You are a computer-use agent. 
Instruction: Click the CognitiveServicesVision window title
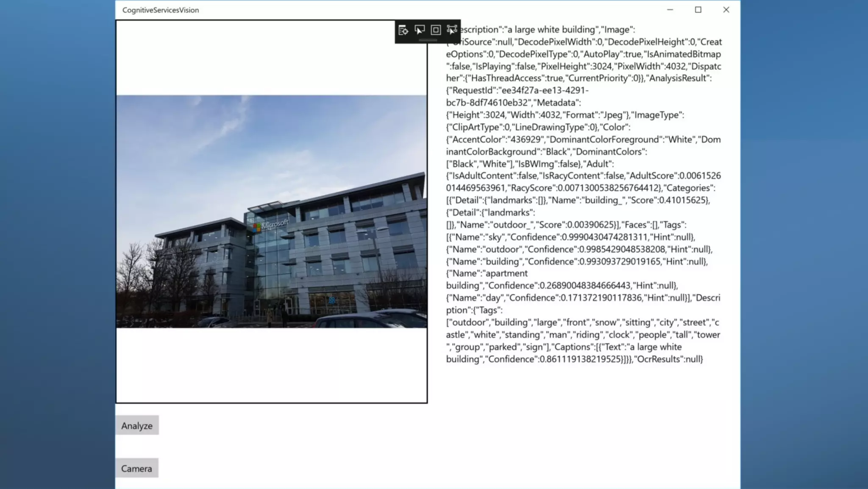point(161,10)
